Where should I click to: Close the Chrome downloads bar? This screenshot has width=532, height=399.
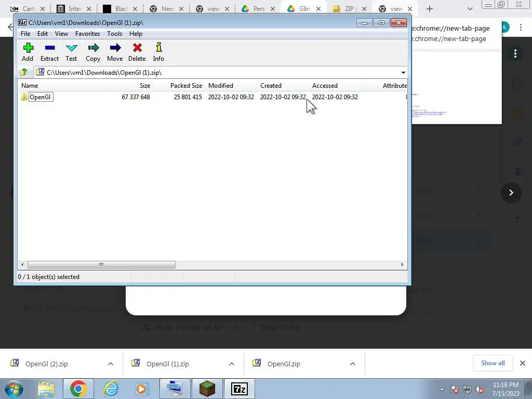(x=523, y=363)
